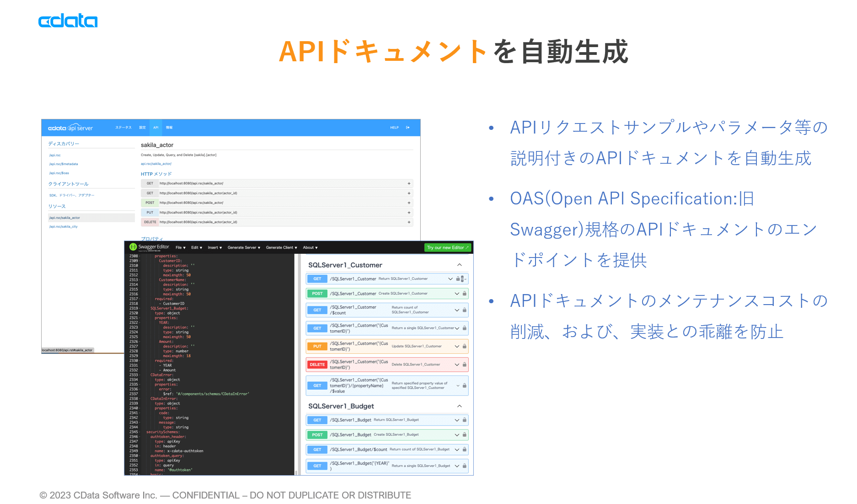Select the /api.rsc/sakila_actor resource
Viewport: 857px width, 504px height.
(x=91, y=218)
